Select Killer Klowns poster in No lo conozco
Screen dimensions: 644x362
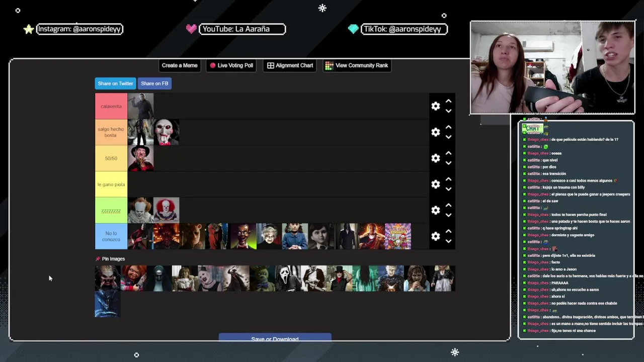pyautogui.click(x=398, y=236)
